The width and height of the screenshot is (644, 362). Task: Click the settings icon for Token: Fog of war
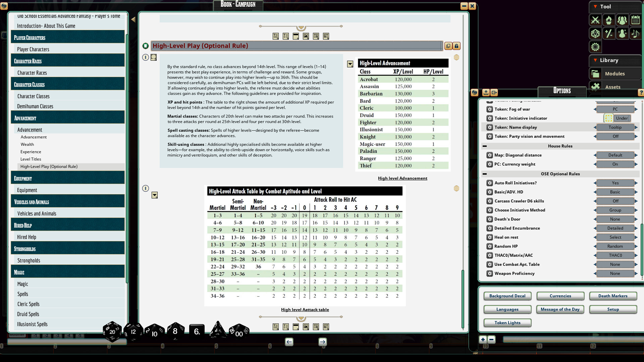click(490, 109)
